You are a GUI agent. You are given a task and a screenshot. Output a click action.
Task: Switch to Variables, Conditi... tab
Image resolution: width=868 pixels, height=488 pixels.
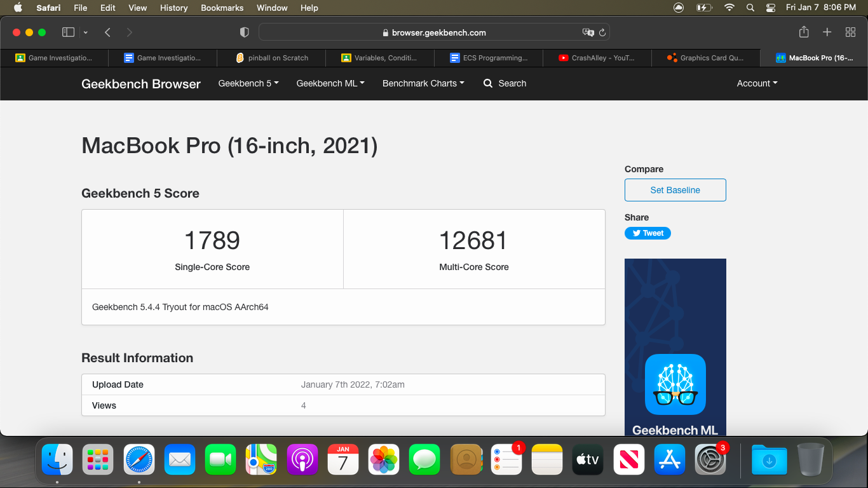click(x=380, y=58)
